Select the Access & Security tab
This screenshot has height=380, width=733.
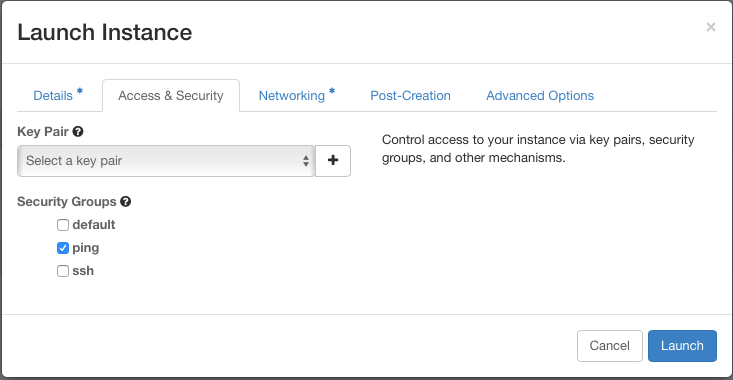[x=171, y=95]
